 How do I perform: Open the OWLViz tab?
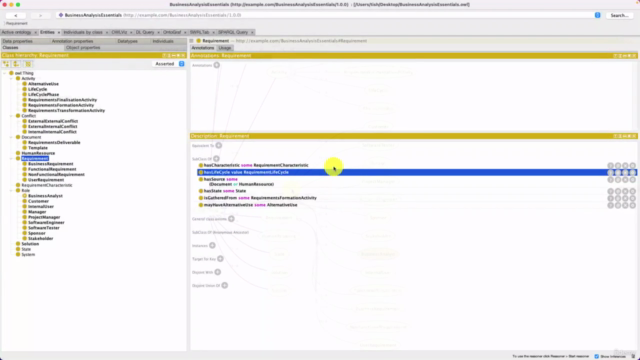click(x=119, y=32)
